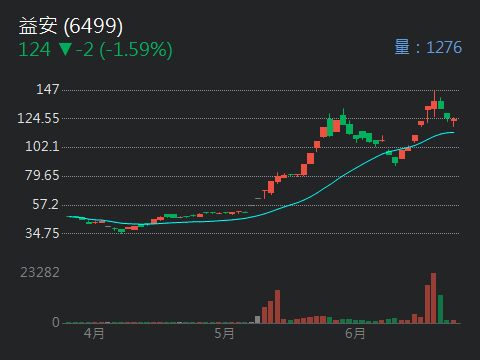Click the 5月 date axis label

224,333
